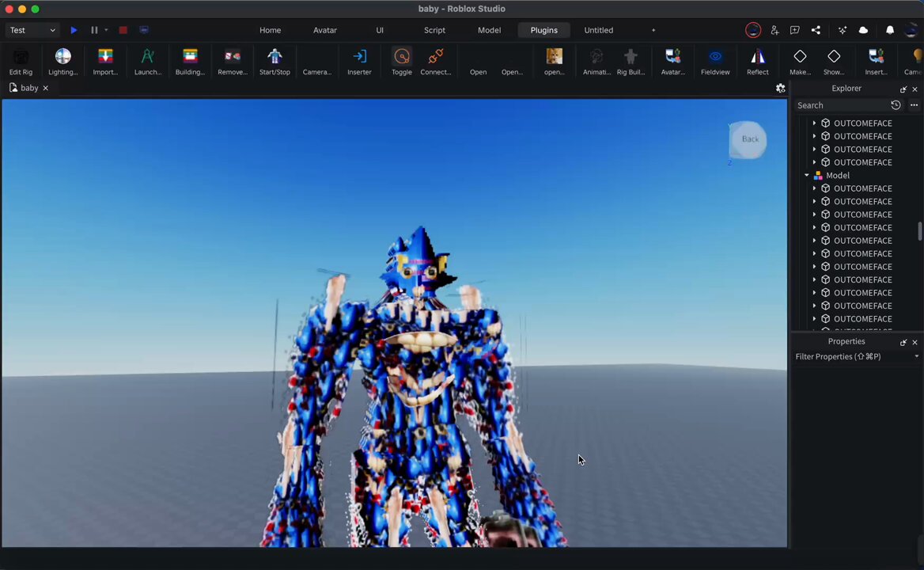Click the Camera plugin button

[317, 62]
